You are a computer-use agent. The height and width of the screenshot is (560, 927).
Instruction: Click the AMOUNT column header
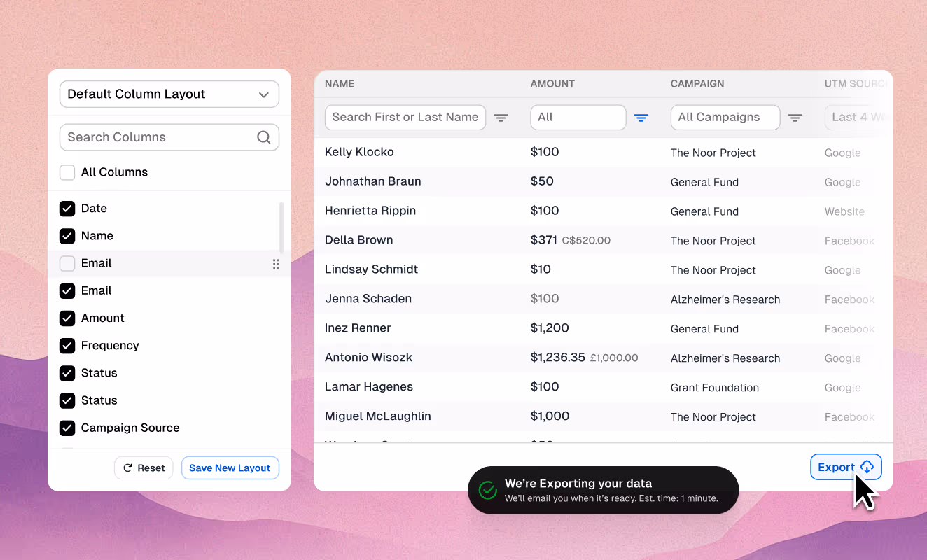tap(552, 84)
